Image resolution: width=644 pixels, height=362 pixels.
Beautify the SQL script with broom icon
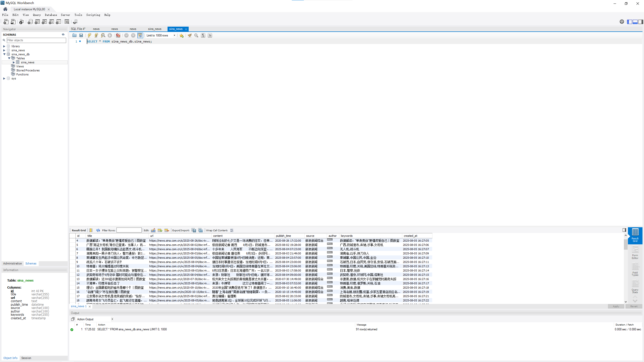[x=190, y=35]
